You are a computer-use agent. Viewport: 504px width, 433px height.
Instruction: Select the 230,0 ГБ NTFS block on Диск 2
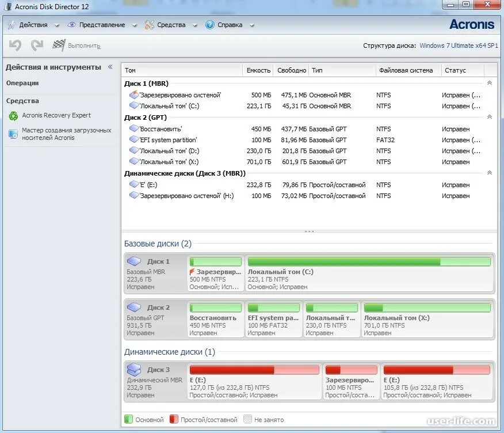(332, 320)
